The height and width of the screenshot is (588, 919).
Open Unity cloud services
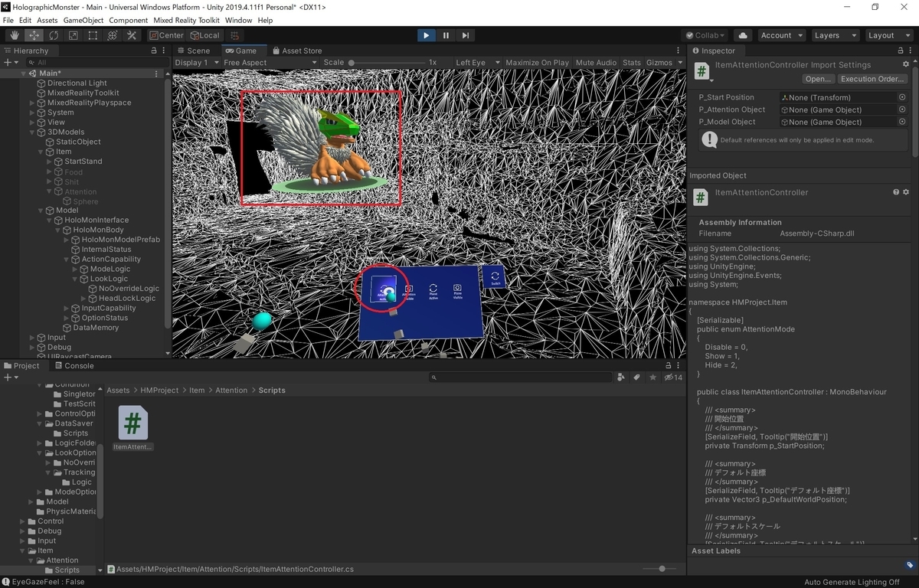tap(743, 35)
